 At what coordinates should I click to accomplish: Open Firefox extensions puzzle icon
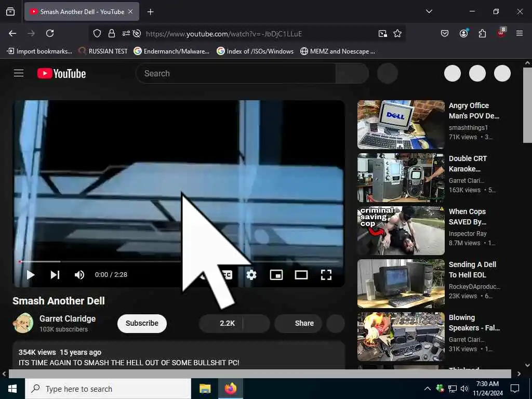click(482, 33)
